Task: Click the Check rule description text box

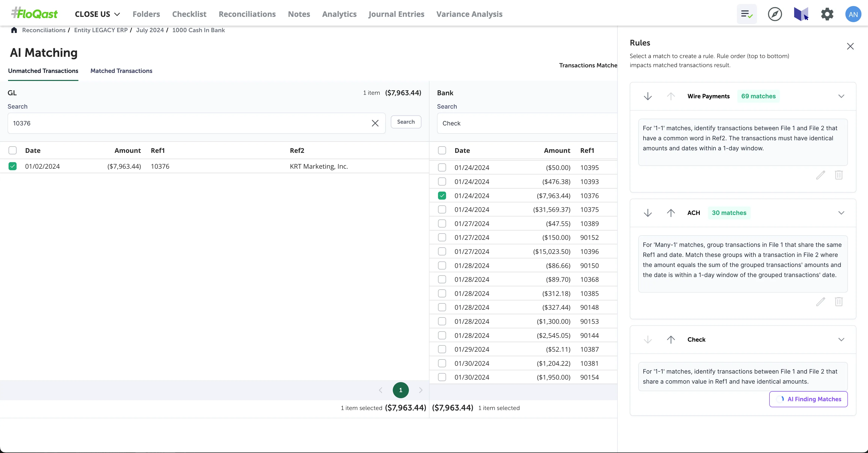Action: point(743,377)
